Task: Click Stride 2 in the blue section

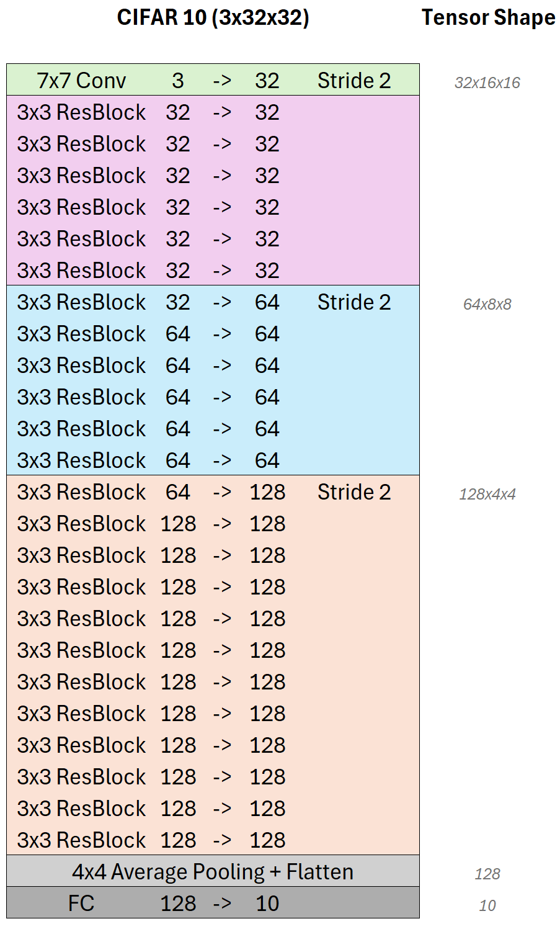Action: coord(354,302)
